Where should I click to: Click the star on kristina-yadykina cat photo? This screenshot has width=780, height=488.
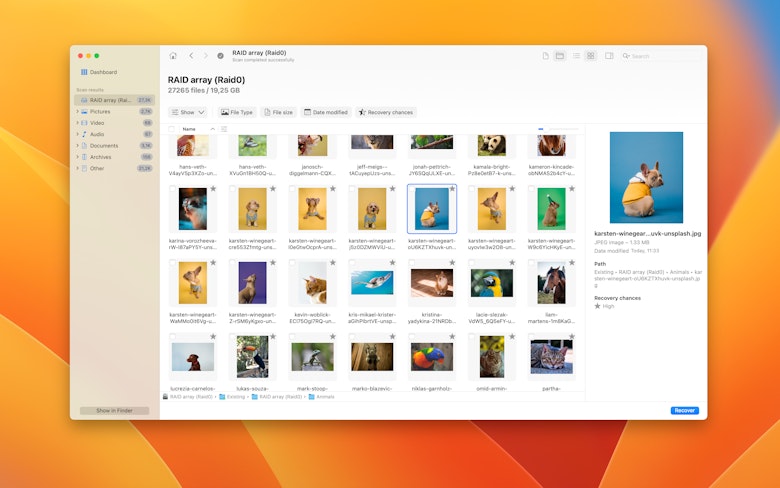click(x=452, y=262)
